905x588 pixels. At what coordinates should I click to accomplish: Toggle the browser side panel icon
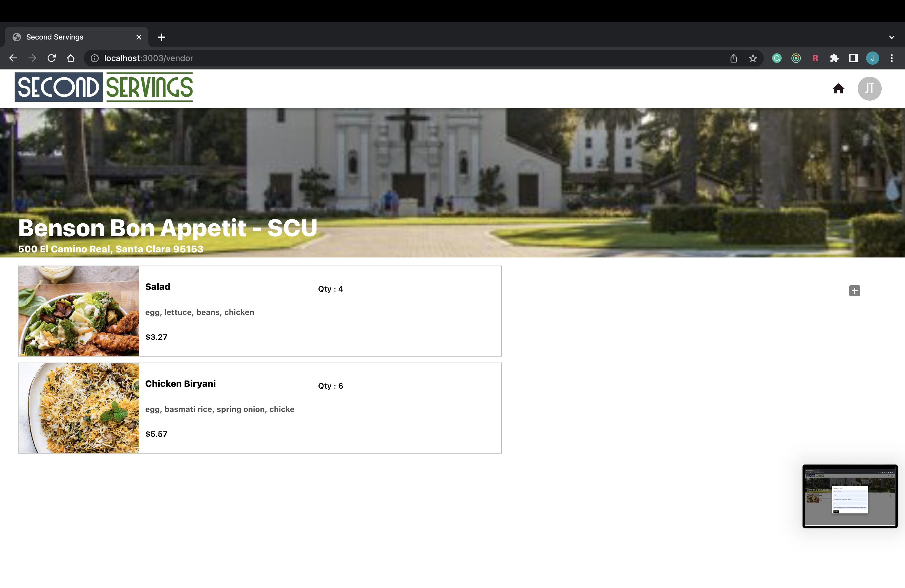tap(853, 58)
